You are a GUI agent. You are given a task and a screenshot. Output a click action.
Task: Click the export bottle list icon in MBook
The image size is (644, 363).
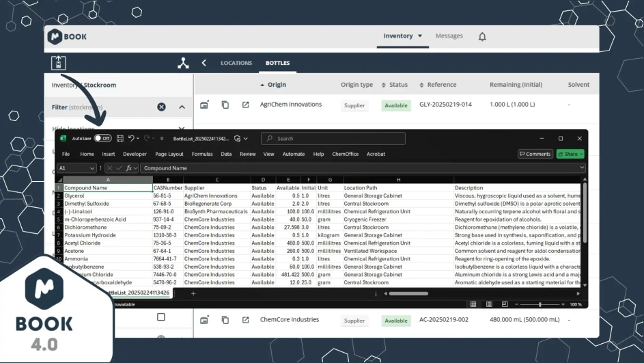pos(58,63)
